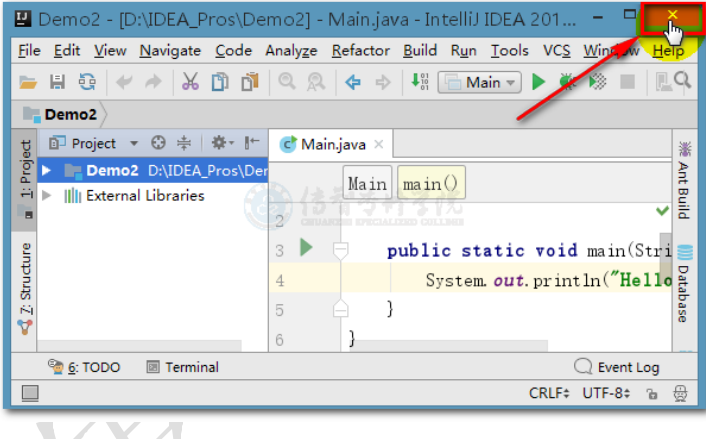Click the Find magnifier icon
706x439 pixels.
pos(286,82)
